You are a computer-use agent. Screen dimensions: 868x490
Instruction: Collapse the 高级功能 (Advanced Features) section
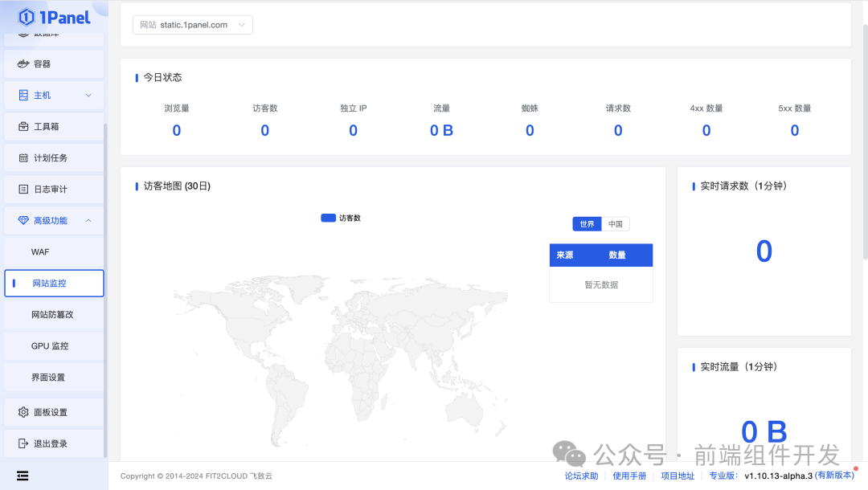(x=88, y=220)
